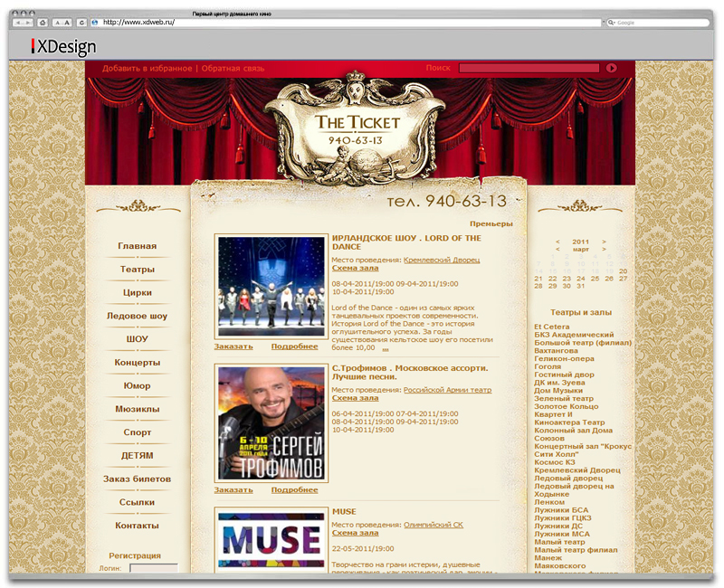Open the MUSE poster thumbnail
The width and height of the screenshot is (724, 588).
tap(271, 540)
